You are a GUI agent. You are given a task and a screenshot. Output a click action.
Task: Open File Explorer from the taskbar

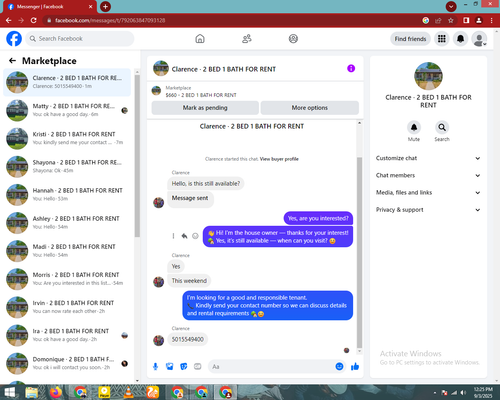click(32, 392)
